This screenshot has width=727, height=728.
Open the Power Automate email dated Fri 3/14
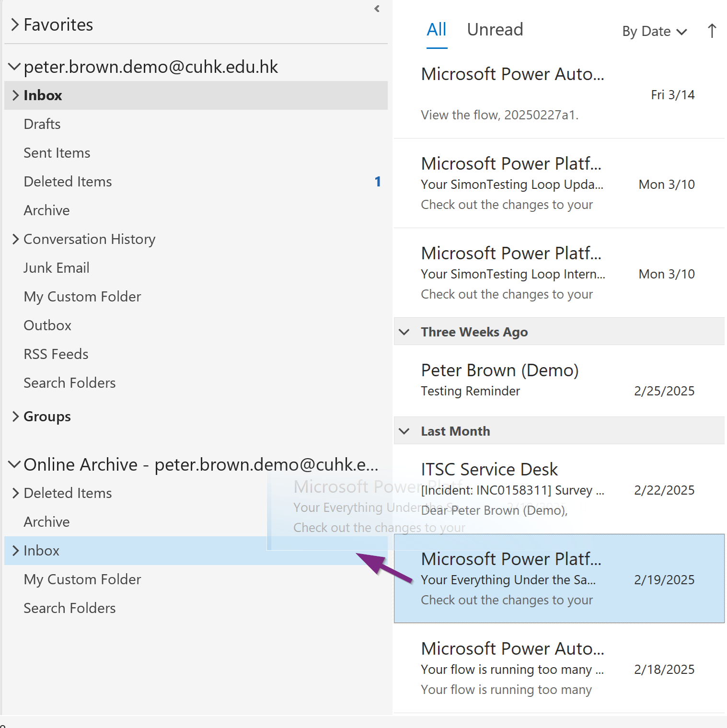coord(559,94)
